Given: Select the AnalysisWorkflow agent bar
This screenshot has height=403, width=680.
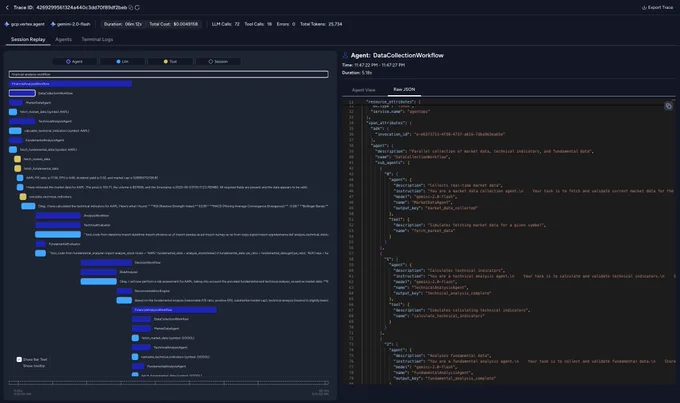Looking at the screenshot, I should 58,216.
